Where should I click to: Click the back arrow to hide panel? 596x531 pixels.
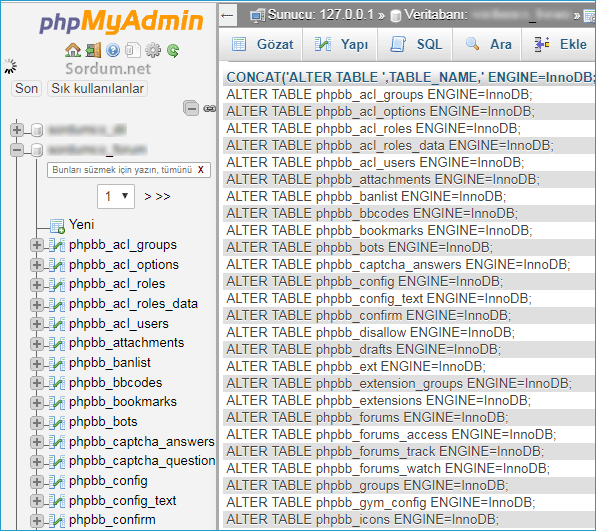227,15
